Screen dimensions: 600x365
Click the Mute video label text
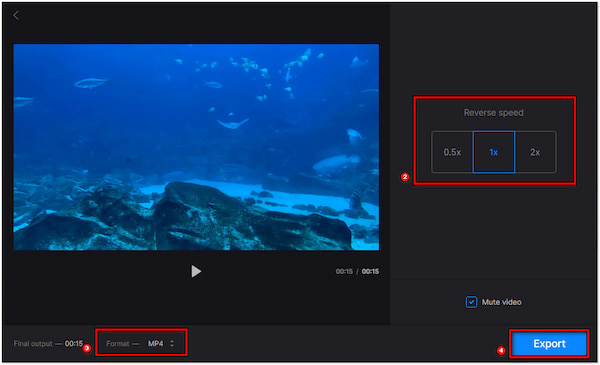502,302
